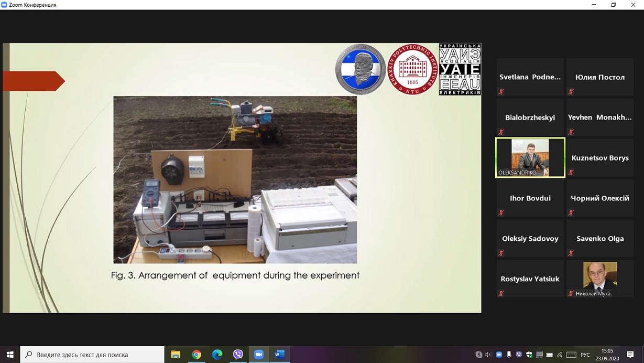
Task: Click the Skype icon in system tray
Action: (479, 355)
